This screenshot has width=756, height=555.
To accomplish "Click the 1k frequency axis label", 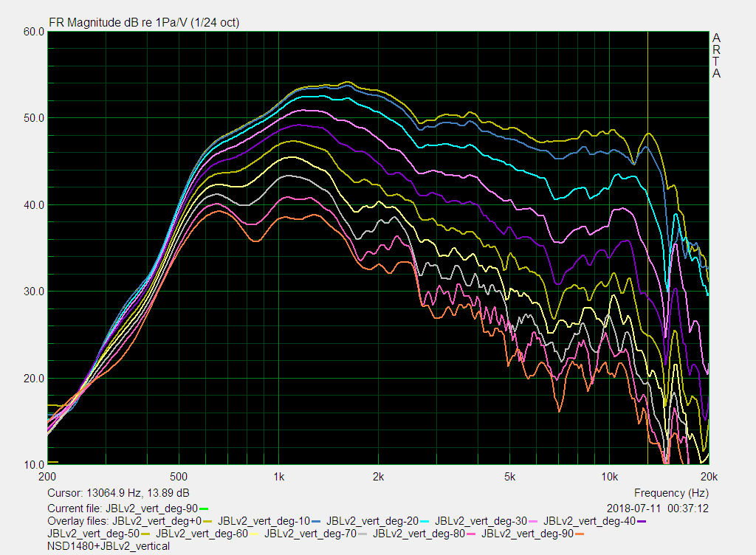I will click(278, 477).
